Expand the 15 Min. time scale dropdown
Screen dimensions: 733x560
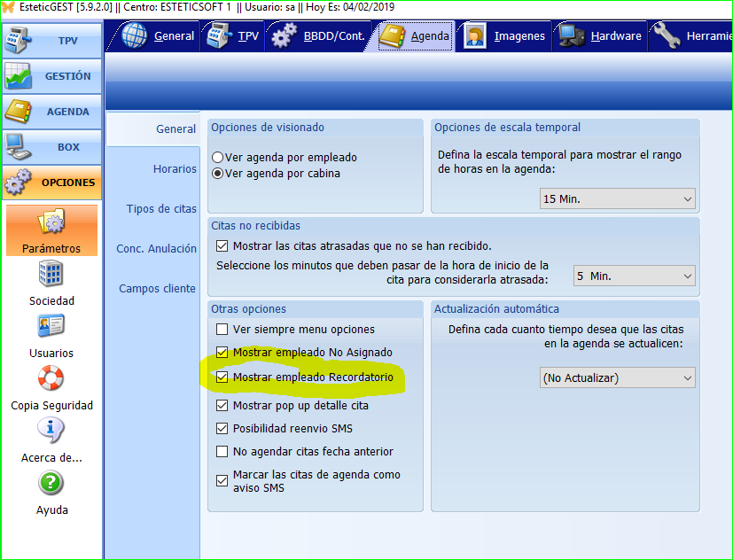[x=618, y=199]
